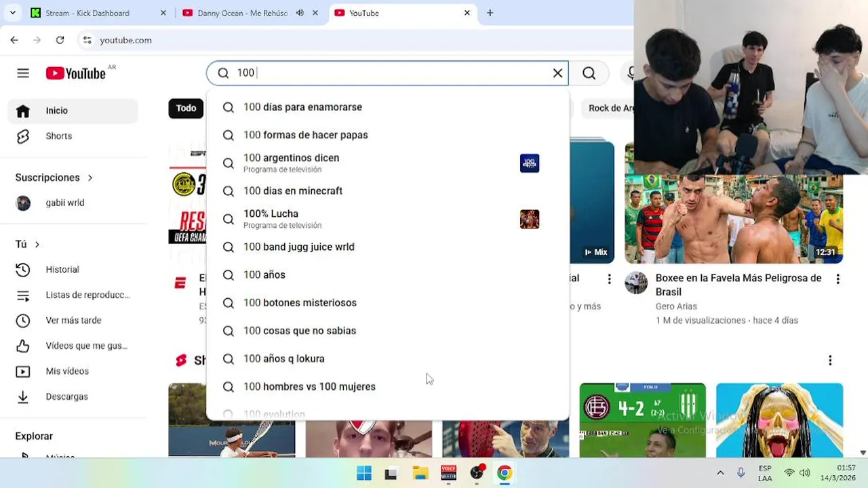Show hidden system tray icons
Image resolution: width=868 pixels, height=488 pixels.
tap(720, 473)
